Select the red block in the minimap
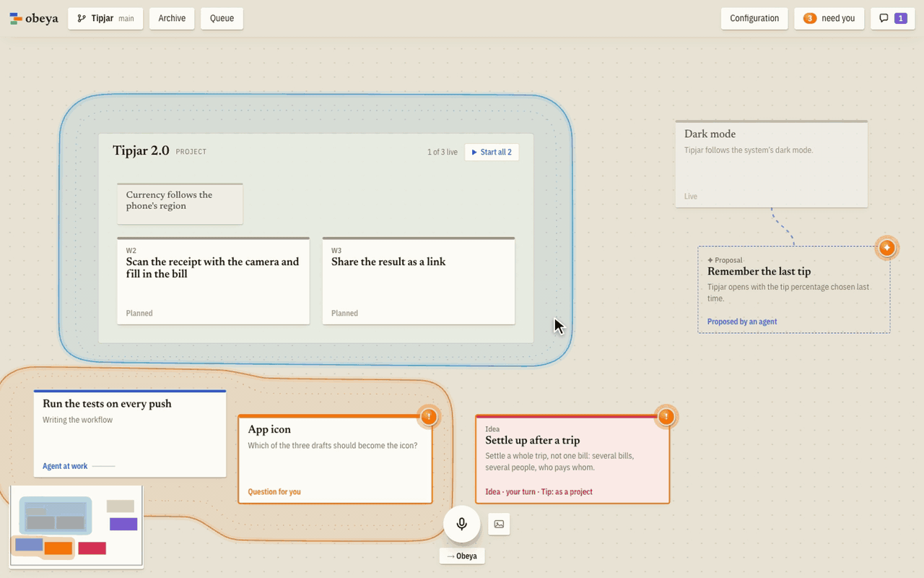The width and height of the screenshot is (924, 578). [x=92, y=548]
